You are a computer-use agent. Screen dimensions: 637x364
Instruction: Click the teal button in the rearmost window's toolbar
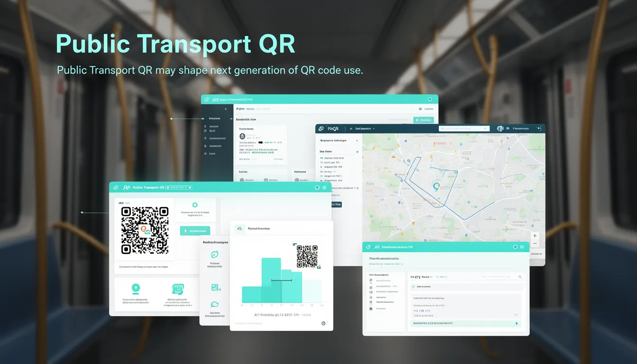pos(423,120)
